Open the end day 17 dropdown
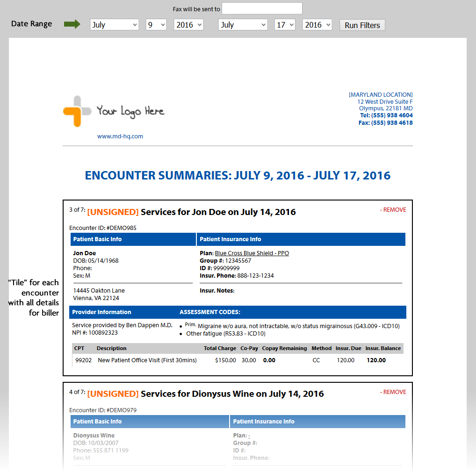The width and height of the screenshot is (476, 473). pyautogui.click(x=285, y=25)
